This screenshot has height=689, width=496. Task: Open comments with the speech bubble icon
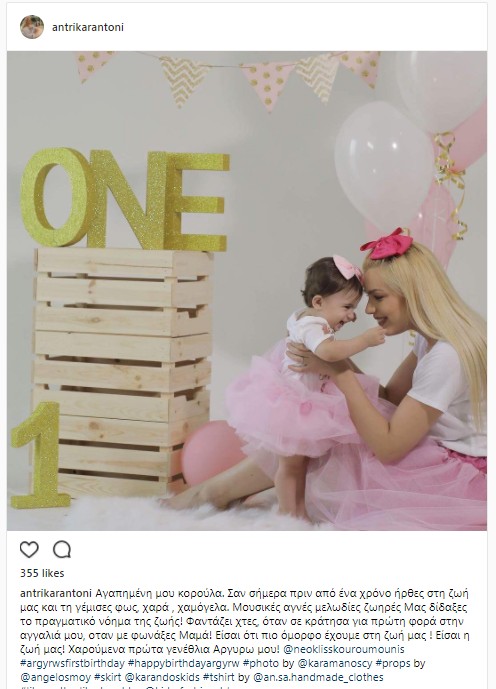[62, 549]
